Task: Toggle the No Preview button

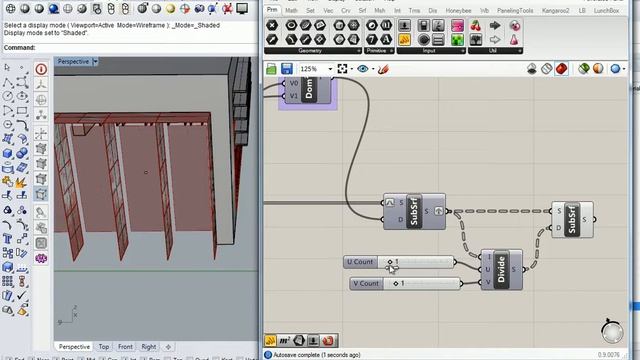Action: (532, 69)
